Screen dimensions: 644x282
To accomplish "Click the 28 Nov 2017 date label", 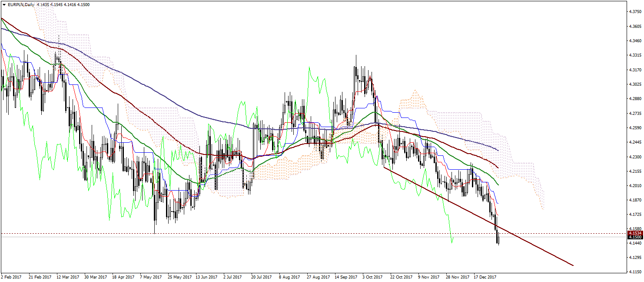I will pyautogui.click(x=458, y=277).
